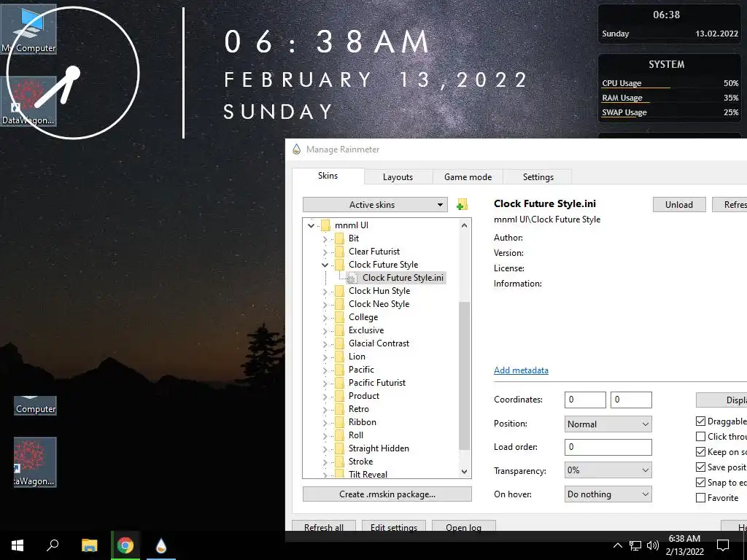This screenshot has width=747, height=560.
Task: Click the Refresh button beside Unload
Action: tap(729, 204)
